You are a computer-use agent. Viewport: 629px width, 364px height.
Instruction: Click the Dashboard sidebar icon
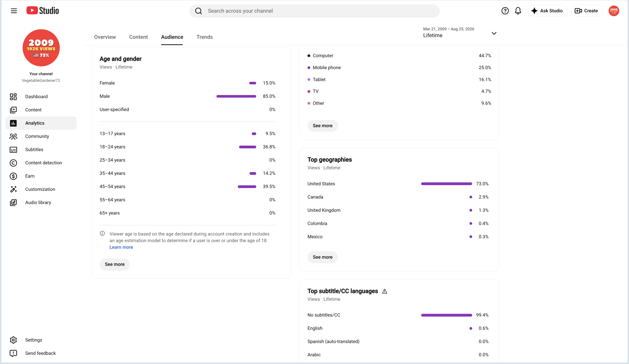pos(13,97)
